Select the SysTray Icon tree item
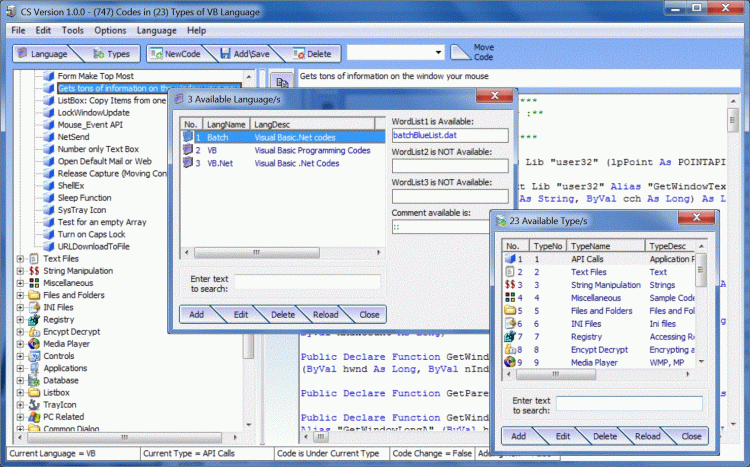The height and width of the screenshot is (467, 750). (82, 210)
